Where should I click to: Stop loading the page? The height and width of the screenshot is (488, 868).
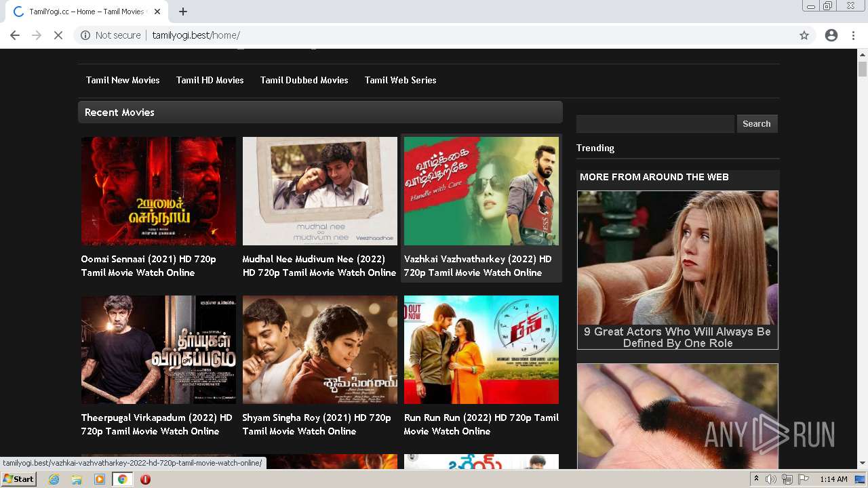pos(58,35)
